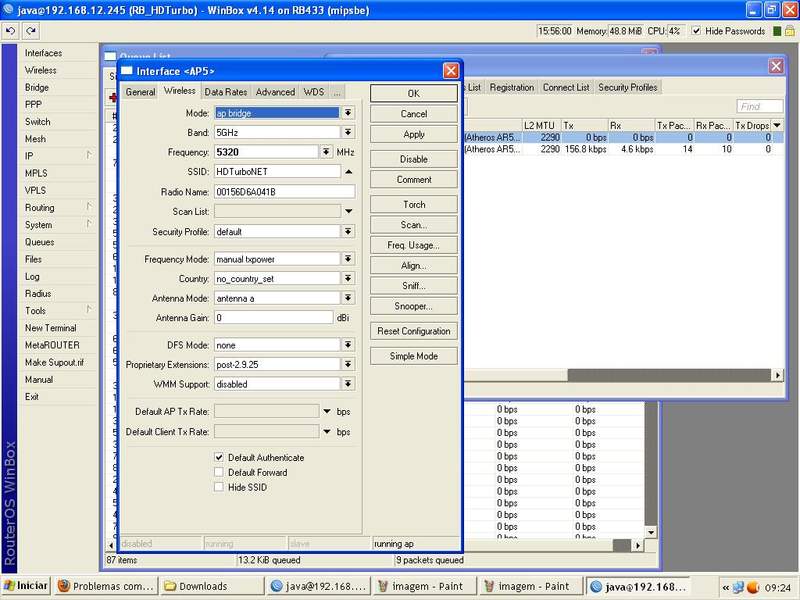The height and width of the screenshot is (600, 800).
Task: Enable the Default Forward checkbox
Action: (x=219, y=473)
